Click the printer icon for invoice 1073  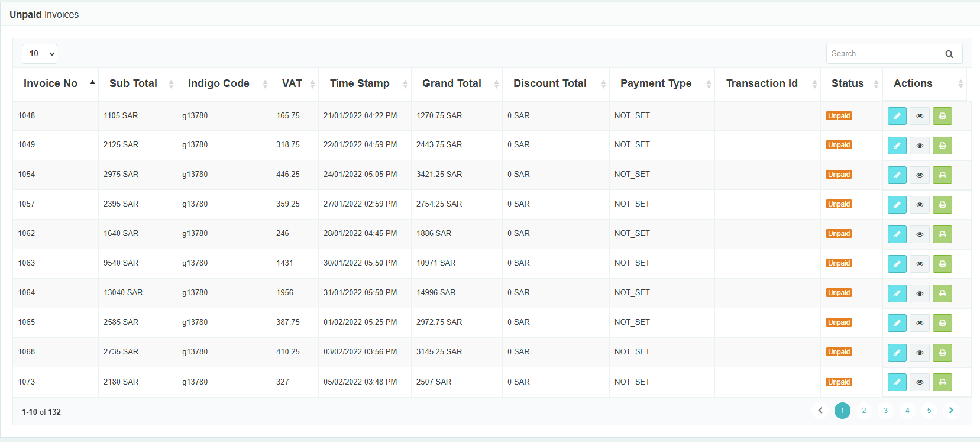click(x=942, y=382)
